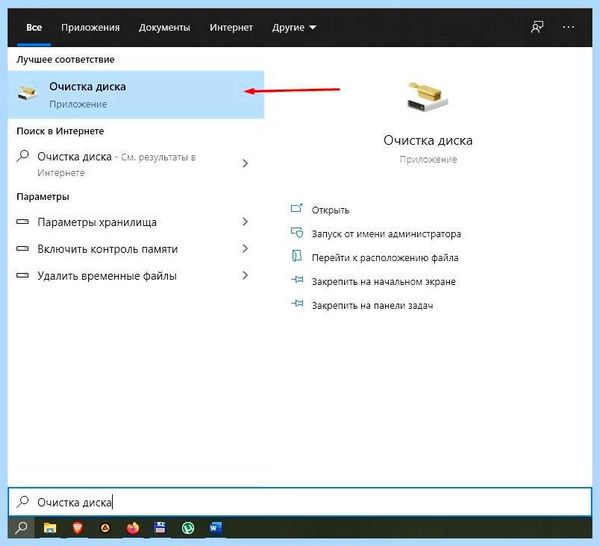Switch to the Интернет tab
The width and height of the screenshot is (600, 546).
(x=231, y=28)
